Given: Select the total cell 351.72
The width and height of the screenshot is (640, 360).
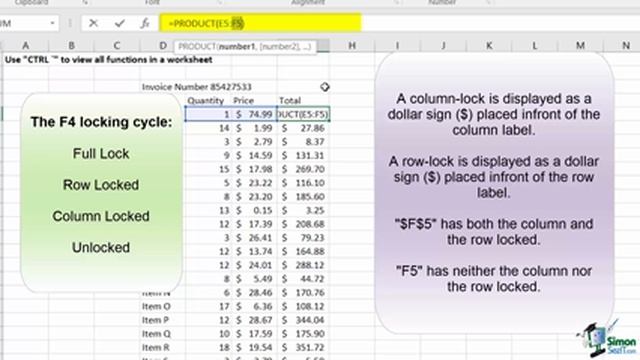Looking at the screenshot, I should click(303, 347).
